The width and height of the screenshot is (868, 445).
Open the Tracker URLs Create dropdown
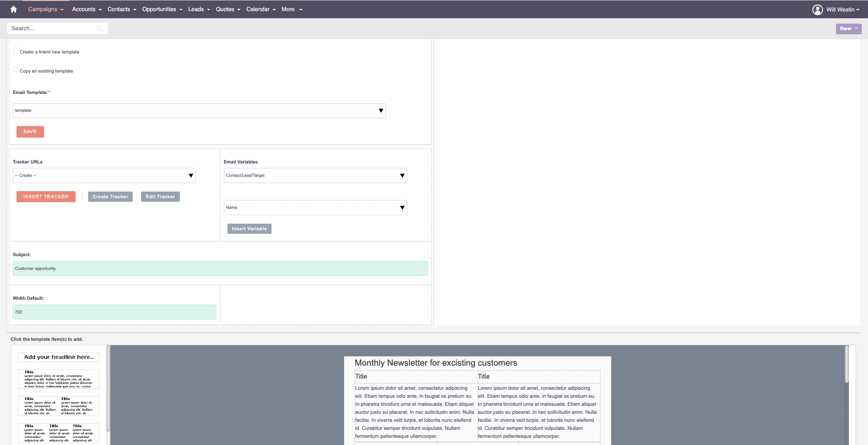pyautogui.click(x=104, y=176)
